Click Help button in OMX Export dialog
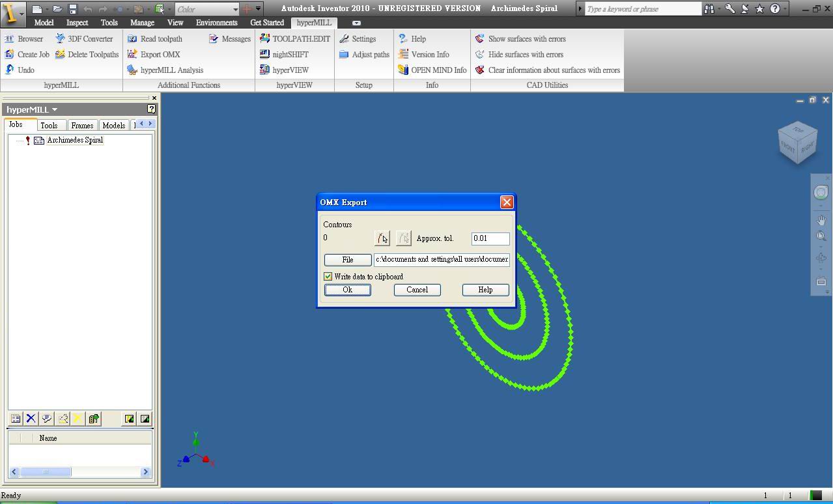 [x=485, y=290]
